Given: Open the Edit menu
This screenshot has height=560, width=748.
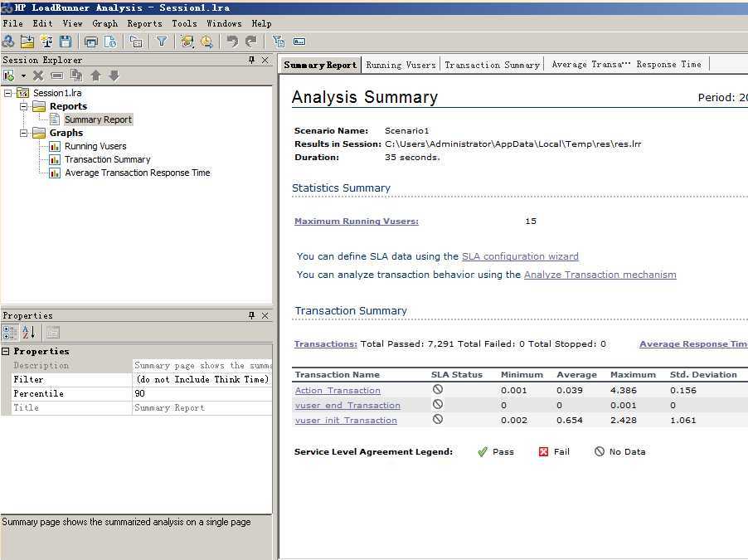Looking at the screenshot, I should tap(42, 23).
